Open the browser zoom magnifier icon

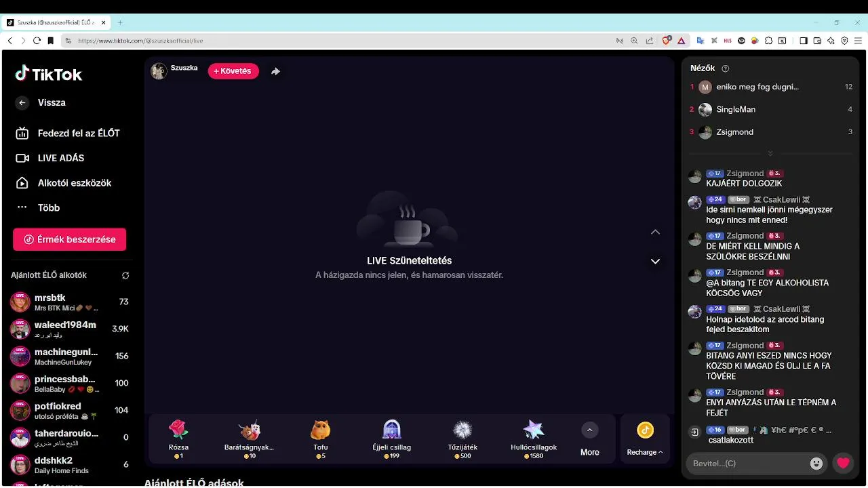coord(634,41)
